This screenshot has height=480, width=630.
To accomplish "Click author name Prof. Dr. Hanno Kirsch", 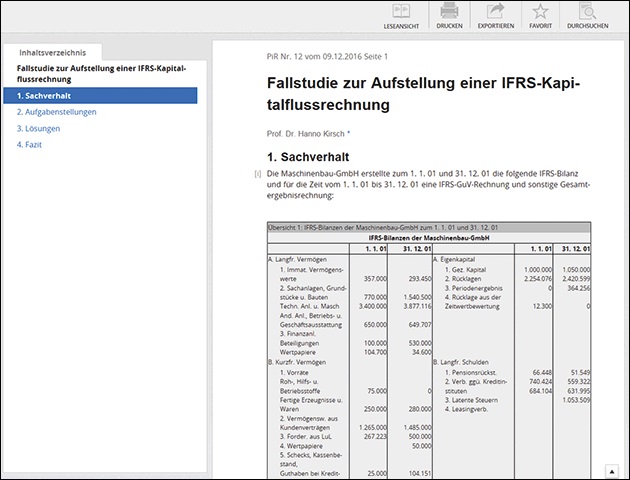I will (306, 133).
